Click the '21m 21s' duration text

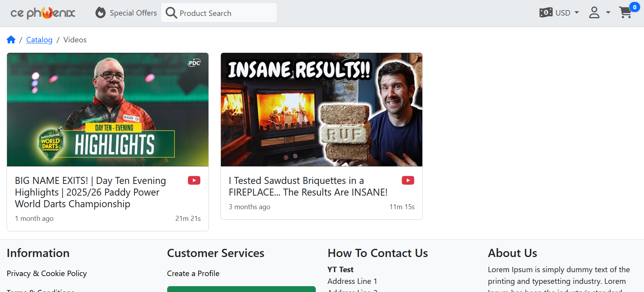188,219
